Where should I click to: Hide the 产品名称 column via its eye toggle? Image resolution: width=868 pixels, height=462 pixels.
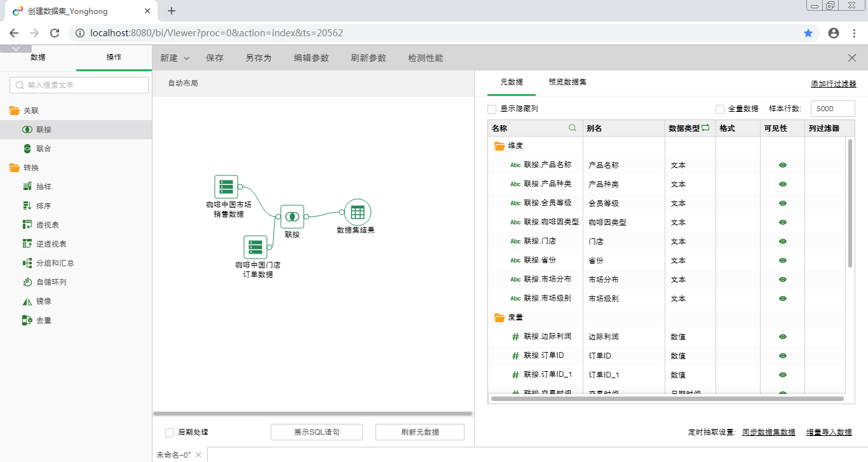click(x=782, y=165)
